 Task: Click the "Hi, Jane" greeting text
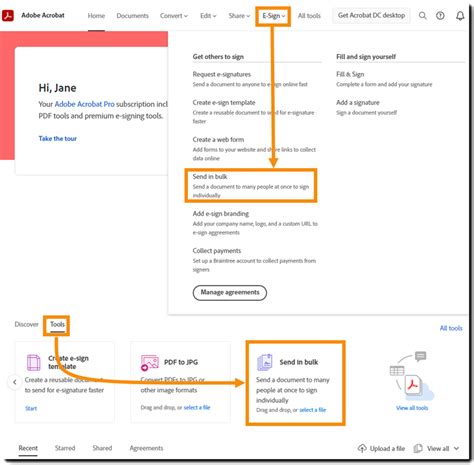click(x=57, y=88)
